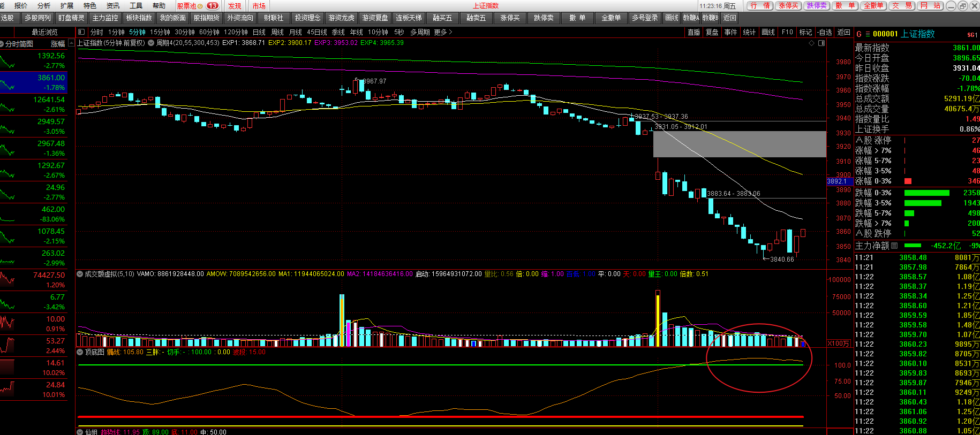This screenshot has height=435, width=980.
Task: Click the diamond marker icon at chart top-right
Action: 812,43
